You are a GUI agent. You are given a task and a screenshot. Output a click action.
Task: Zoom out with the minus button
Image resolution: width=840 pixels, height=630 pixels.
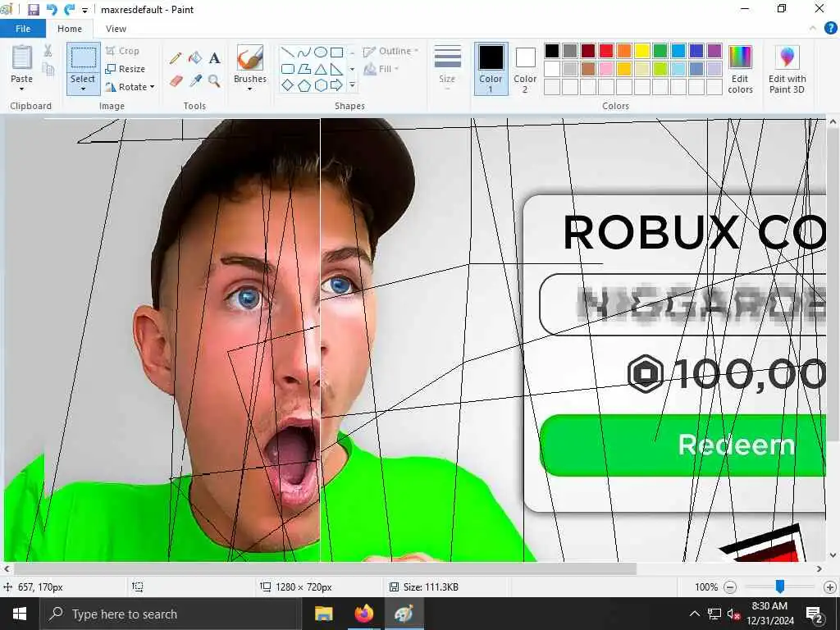tap(729, 587)
